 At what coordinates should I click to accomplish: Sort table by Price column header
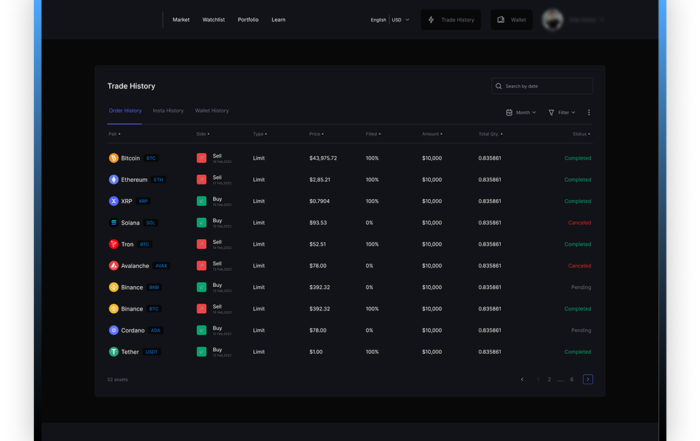317,134
